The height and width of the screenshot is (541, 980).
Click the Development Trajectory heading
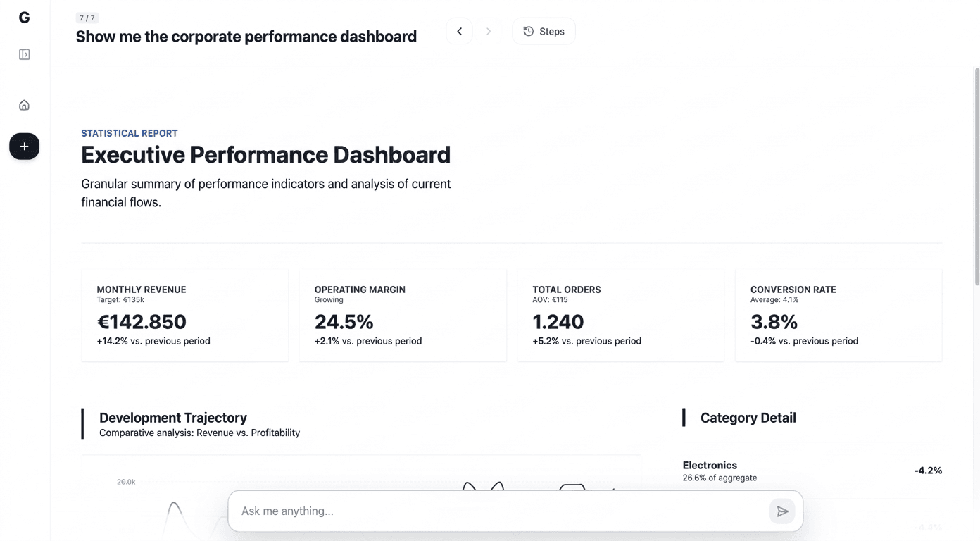(173, 418)
